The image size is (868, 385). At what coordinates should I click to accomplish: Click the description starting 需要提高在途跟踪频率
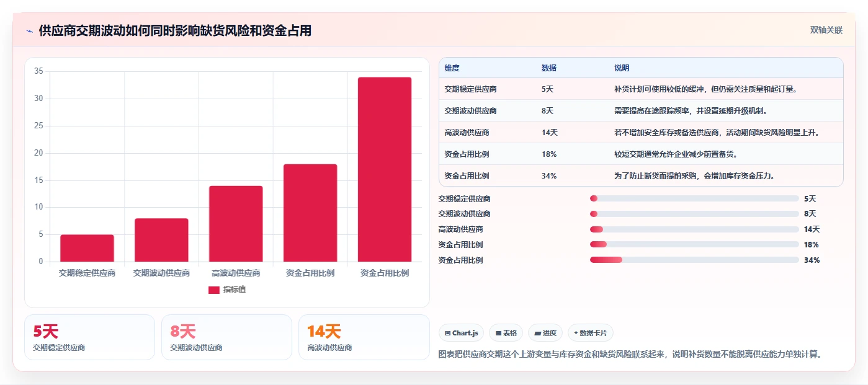[691, 111]
